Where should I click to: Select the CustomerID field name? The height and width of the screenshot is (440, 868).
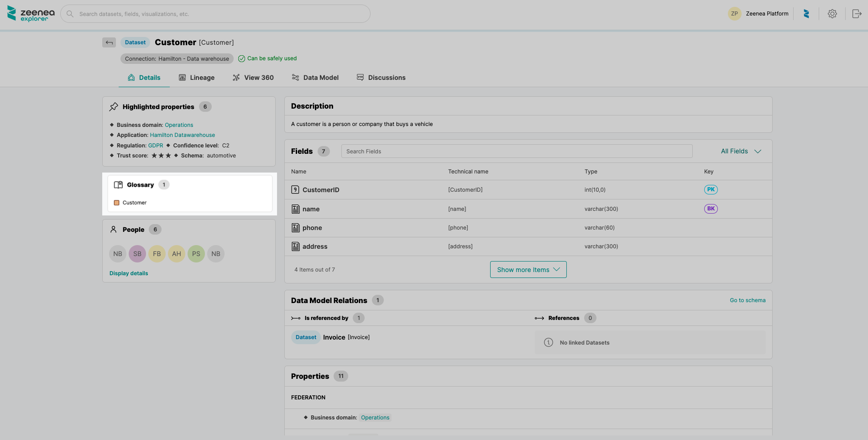tap(321, 190)
